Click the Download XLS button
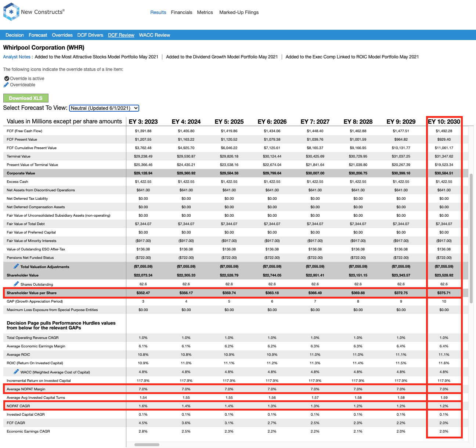This screenshot has width=476, height=448. coord(26,98)
